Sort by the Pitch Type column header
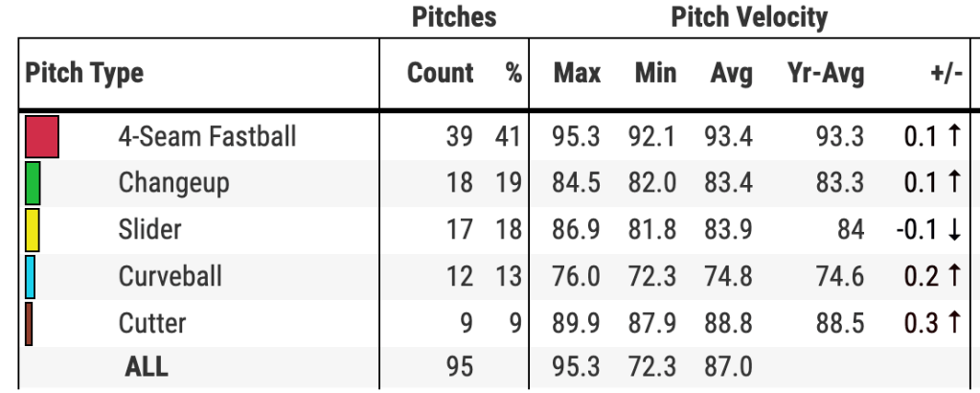The height and width of the screenshot is (393, 980). click(84, 73)
